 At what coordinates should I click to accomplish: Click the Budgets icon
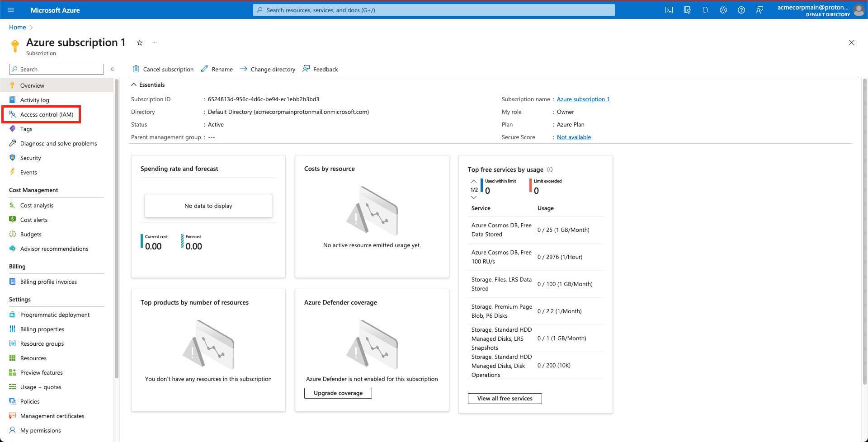coord(13,234)
